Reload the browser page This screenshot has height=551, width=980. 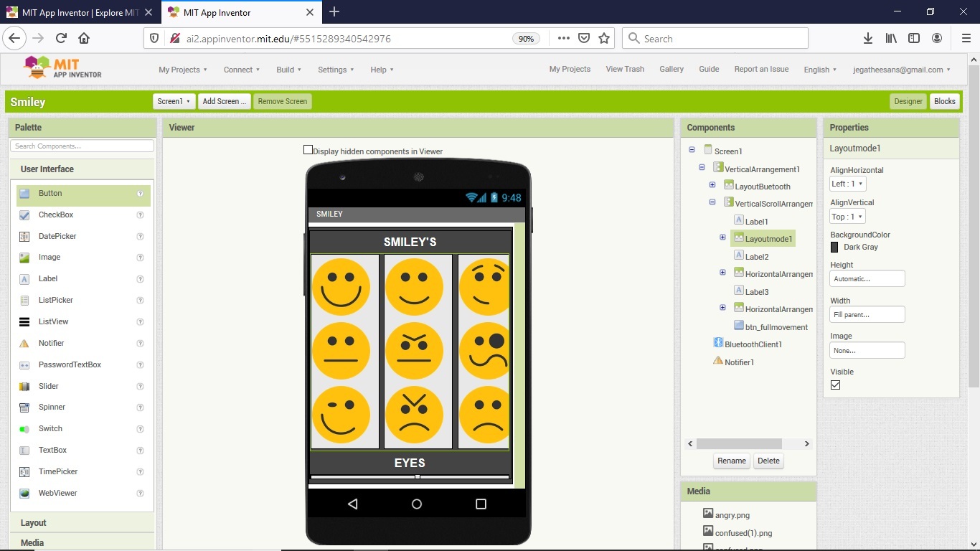pyautogui.click(x=61, y=39)
